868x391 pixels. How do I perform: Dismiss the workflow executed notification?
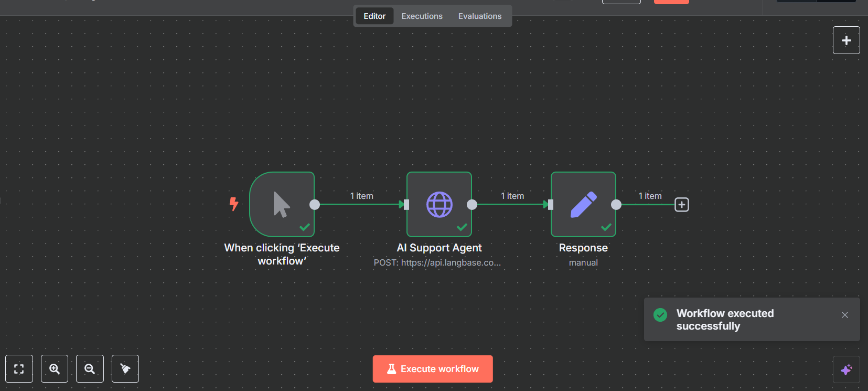pos(844,315)
